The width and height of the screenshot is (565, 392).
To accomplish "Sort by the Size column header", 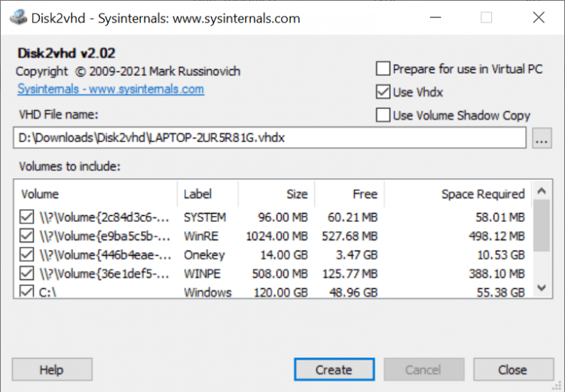I will (x=276, y=194).
